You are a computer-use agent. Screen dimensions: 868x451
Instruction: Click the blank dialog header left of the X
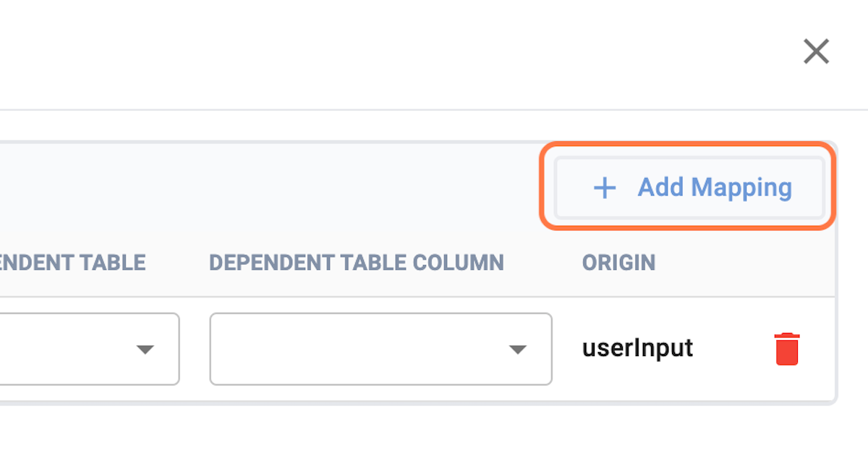[434, 52]
